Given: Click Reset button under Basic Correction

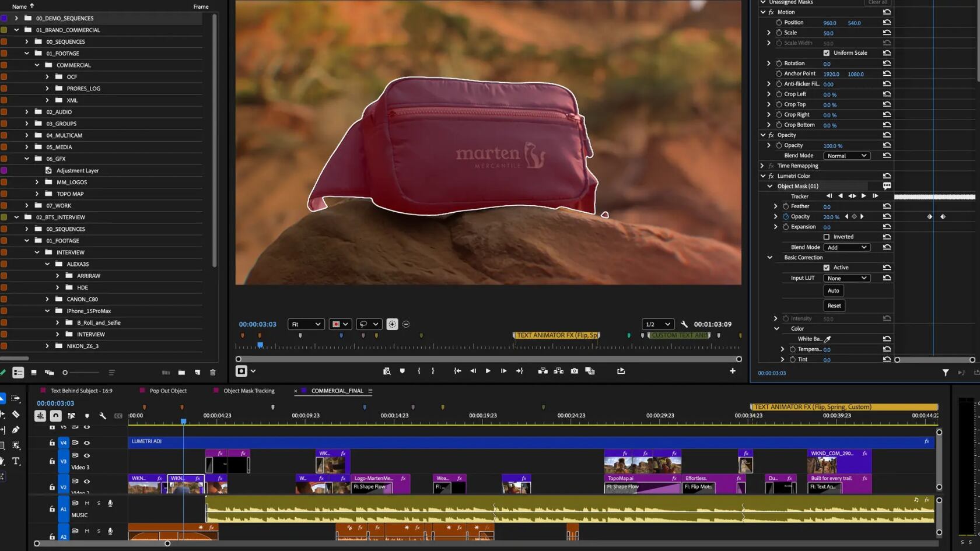Looking at the screenshot, I should [834, 306].
